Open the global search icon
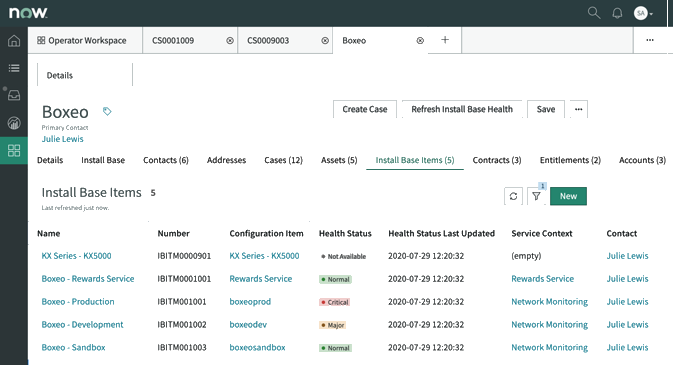673x365 pixels. coord(594,13)
